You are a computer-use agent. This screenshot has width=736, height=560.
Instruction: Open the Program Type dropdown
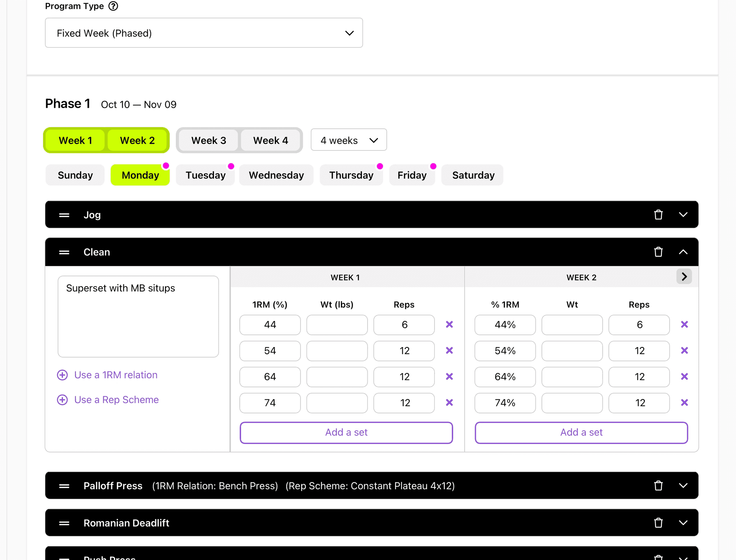[204, 33]
